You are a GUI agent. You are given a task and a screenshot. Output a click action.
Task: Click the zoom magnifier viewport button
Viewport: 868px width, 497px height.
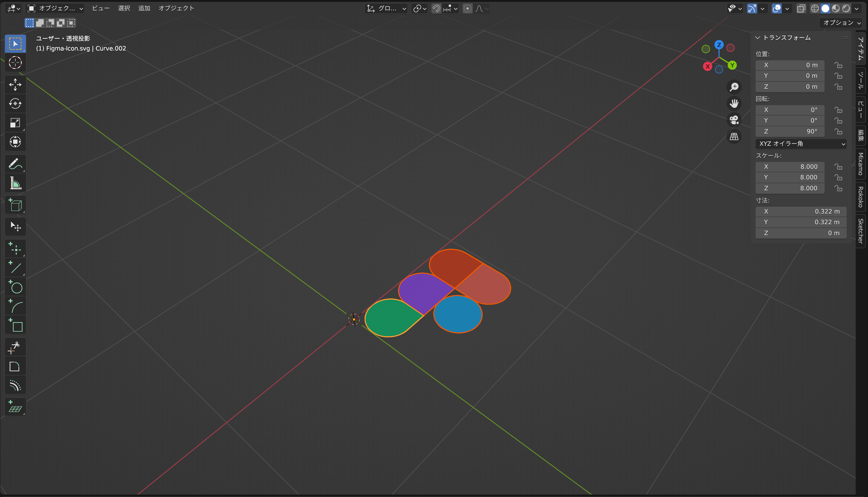(x=734, y=87)
